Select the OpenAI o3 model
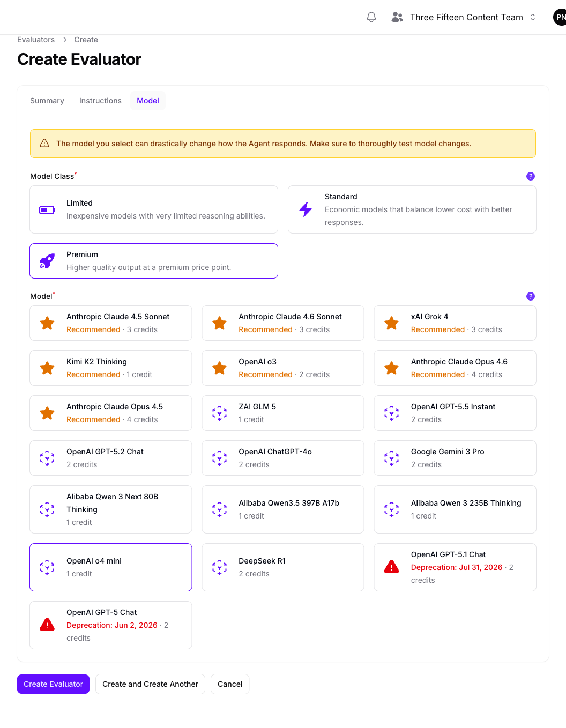 coord(283,368)
